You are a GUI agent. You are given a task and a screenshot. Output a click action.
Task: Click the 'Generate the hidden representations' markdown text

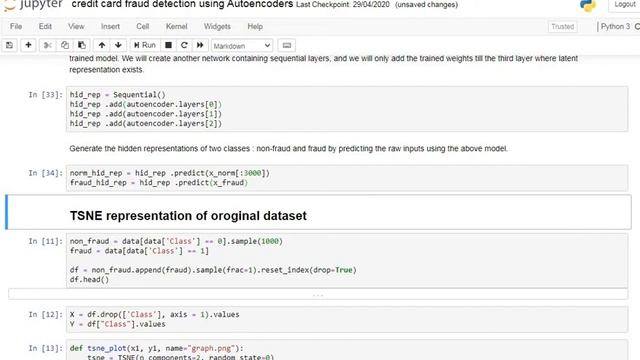(x=288, y=149)
